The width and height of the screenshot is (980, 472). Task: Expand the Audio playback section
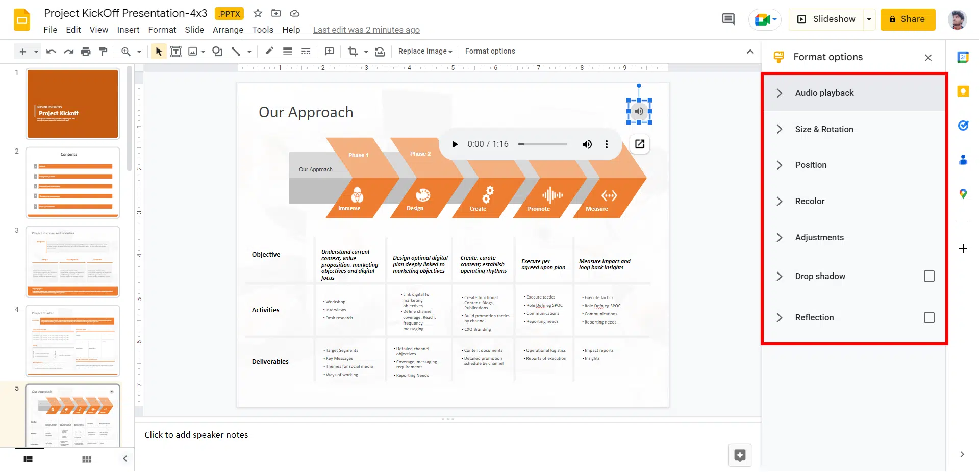[824, 93]
